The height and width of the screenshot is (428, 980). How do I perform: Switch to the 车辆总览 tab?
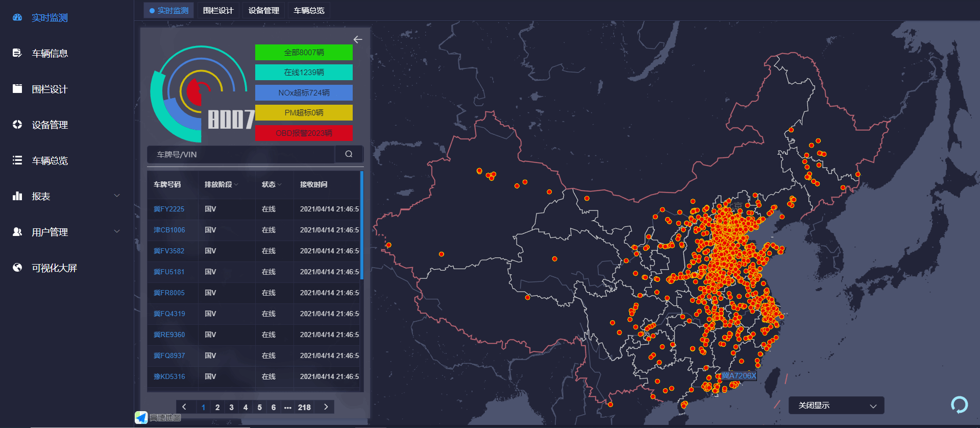[x=309, y=11]
